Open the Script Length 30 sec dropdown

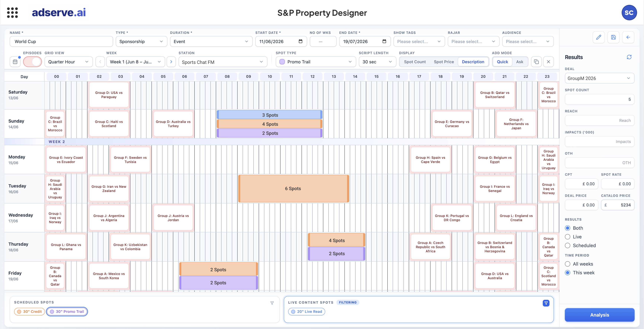[x=377, y=62]
